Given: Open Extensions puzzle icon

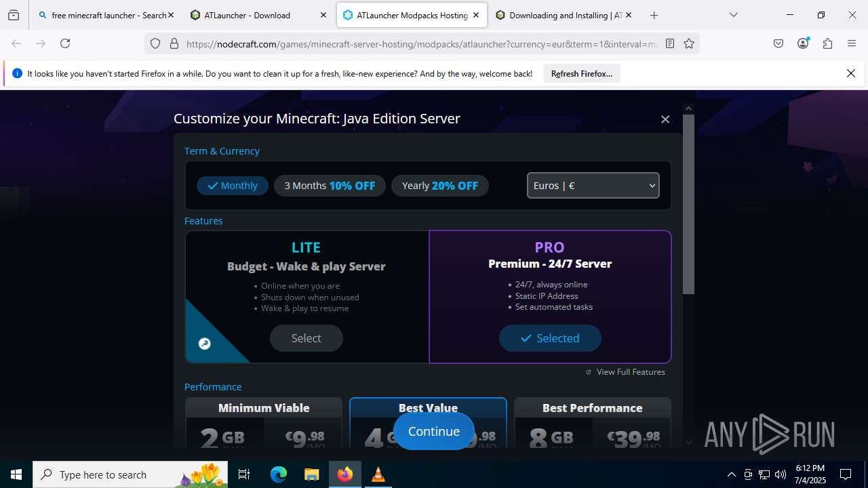Looking at the screenshot, I should click(x=827, y=43).
